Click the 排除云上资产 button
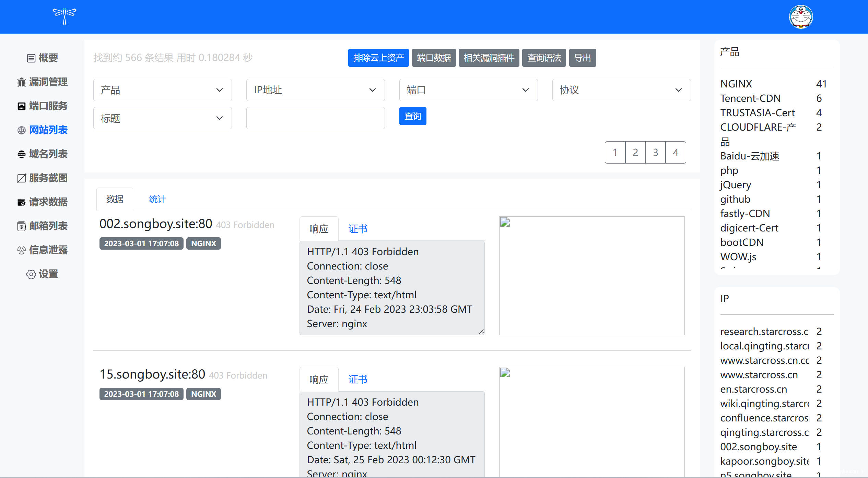 (x=378, y=58)
